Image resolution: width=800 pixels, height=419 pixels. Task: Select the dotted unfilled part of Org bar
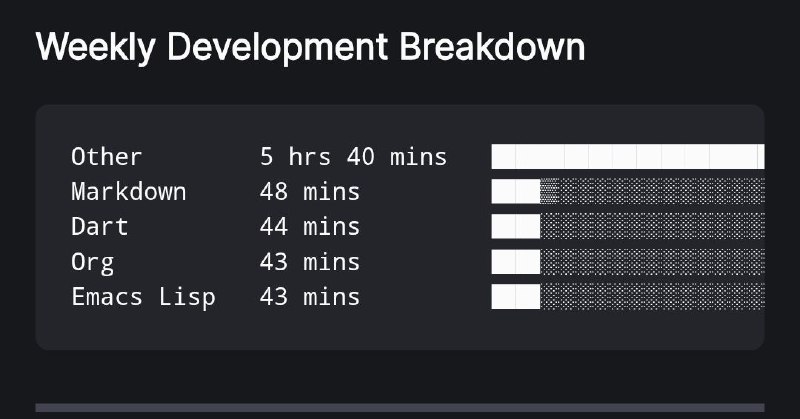pyautogui.click(x=652, y=262)
